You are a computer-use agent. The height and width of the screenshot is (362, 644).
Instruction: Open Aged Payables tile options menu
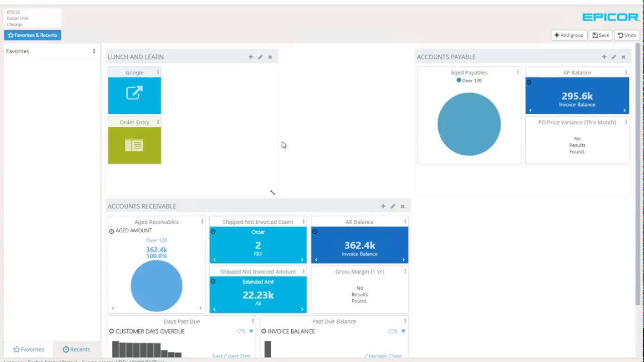point(518,72)
